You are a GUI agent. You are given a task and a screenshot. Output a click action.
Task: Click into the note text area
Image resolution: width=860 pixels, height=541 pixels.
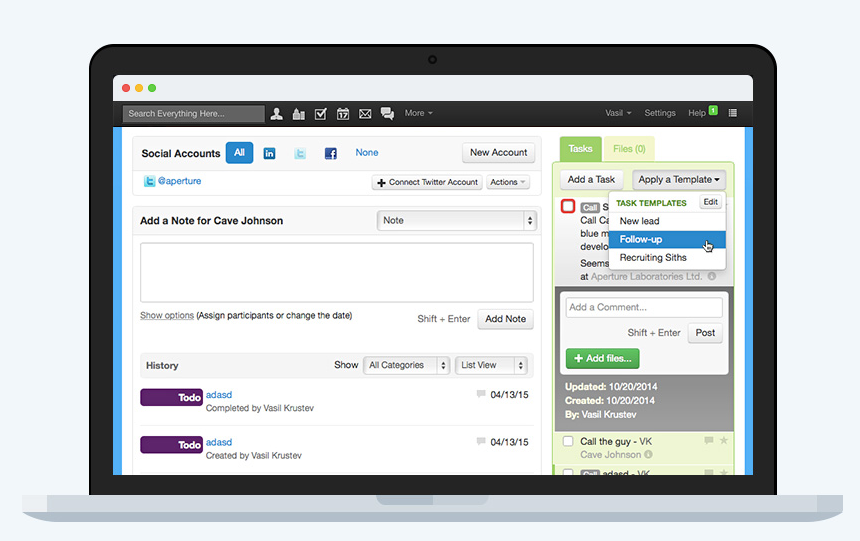coord(337,273)
